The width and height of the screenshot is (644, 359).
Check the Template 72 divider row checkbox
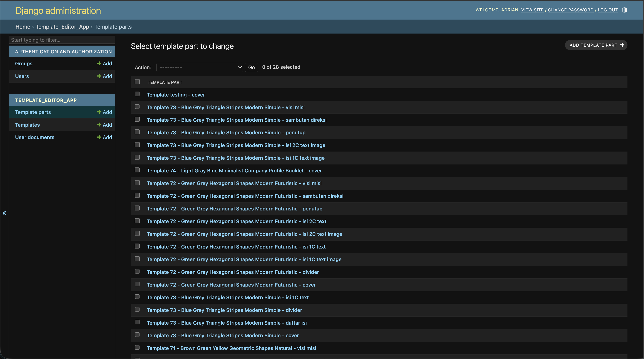click(x=137, y=272)
